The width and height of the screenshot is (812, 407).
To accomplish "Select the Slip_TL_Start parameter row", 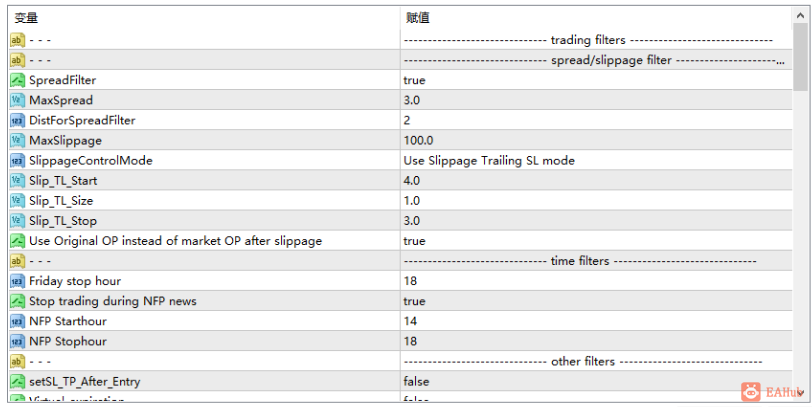I will point(400,181).
